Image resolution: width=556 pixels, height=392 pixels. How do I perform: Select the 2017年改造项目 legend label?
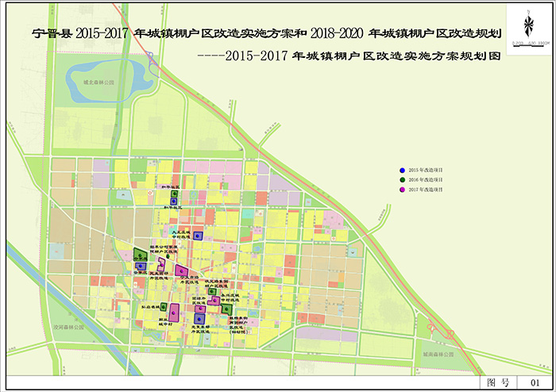(426, 190)
